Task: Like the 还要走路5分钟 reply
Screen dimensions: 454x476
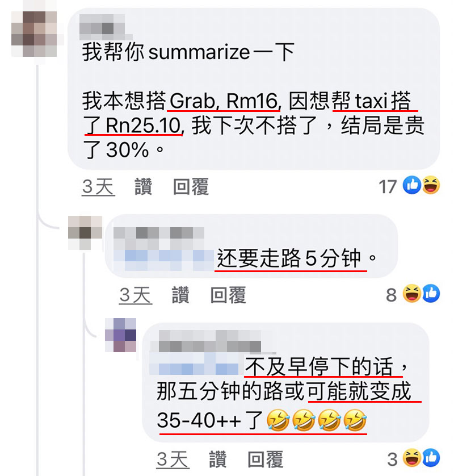Action: point(180,295)
